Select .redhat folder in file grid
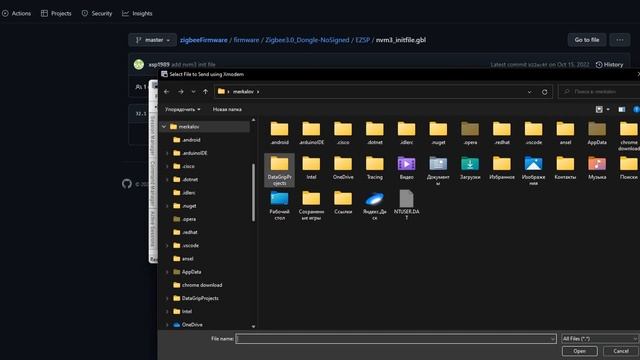 [502, 133]
